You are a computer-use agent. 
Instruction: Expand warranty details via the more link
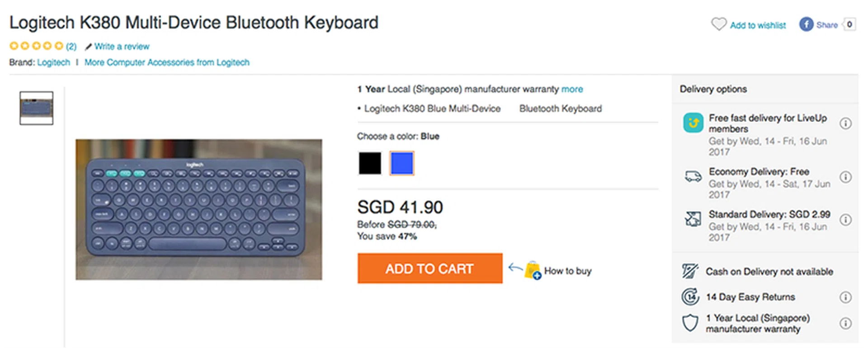tap(572, 89)
